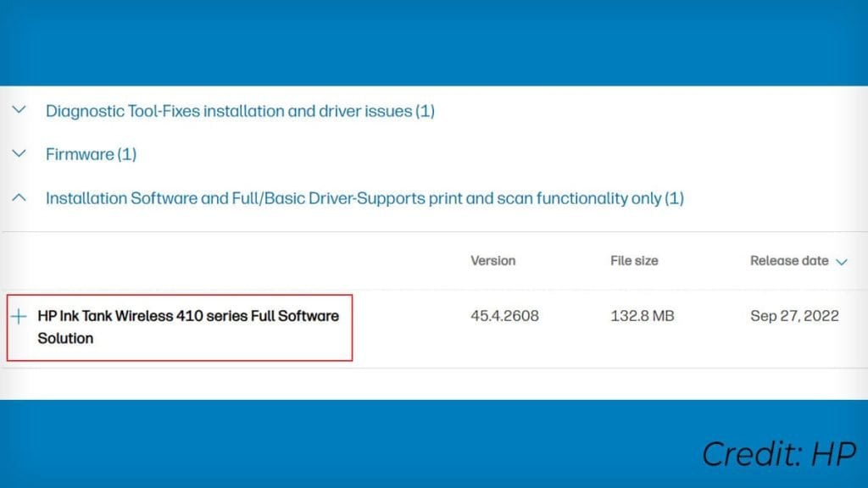Click the down chevron for the Firmware section

[x=19, y=153]
